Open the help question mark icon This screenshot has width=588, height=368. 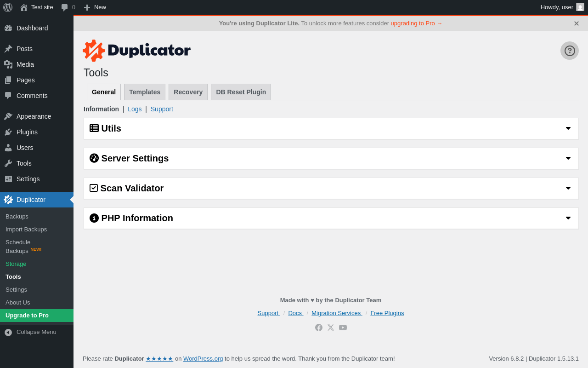pyautogui.click(x=570, y=51)
